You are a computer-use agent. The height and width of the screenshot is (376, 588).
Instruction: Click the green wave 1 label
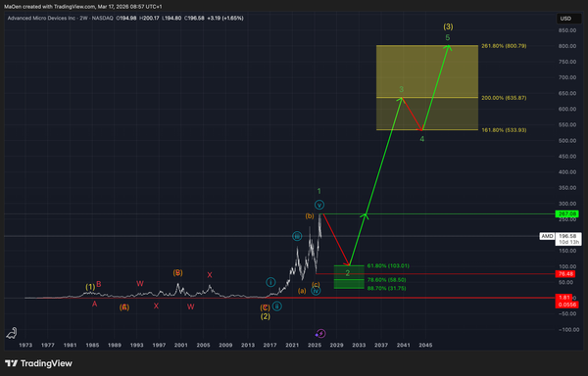(318, 191)
